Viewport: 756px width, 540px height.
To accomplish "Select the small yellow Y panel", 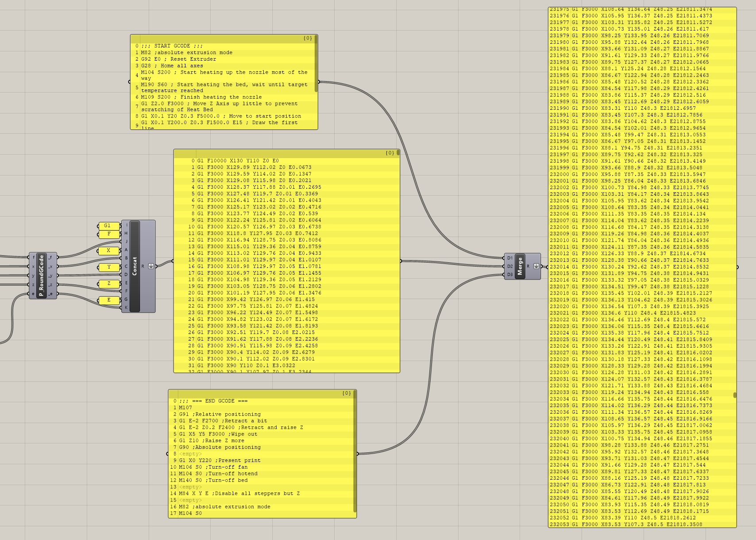I will [109, 267].
